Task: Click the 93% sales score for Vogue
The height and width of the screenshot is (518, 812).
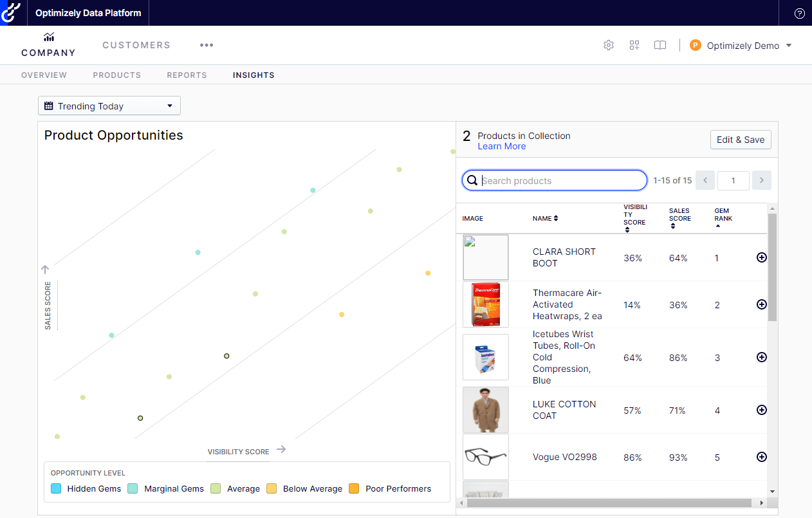Action: [678, 458]
